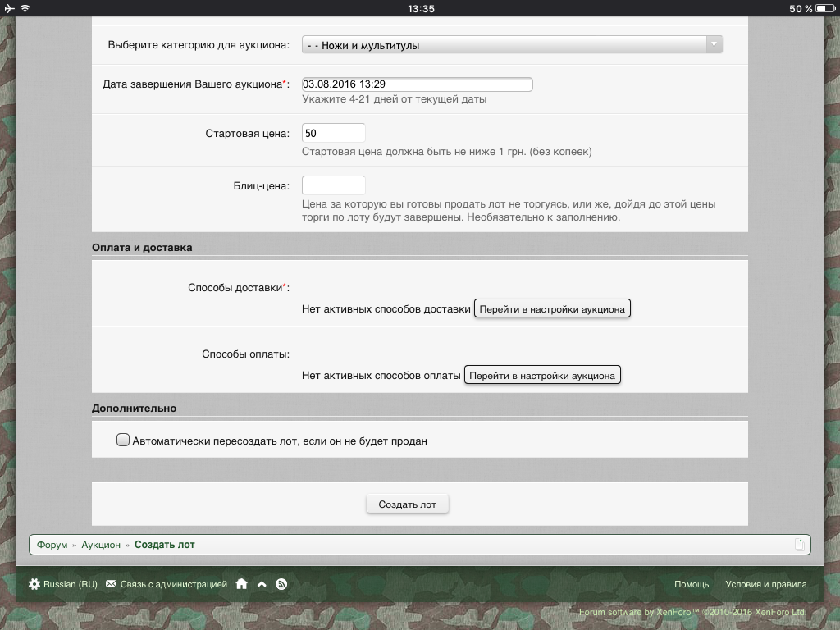Open the auction category dropdown

[512, 45]
